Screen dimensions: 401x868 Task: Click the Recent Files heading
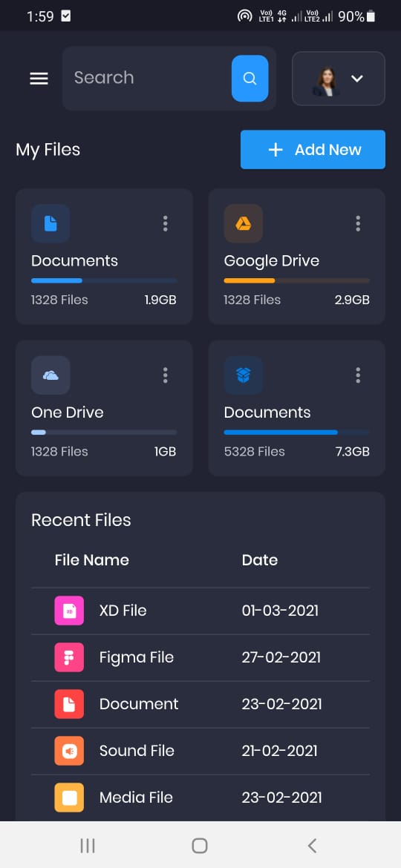[81, 520]
